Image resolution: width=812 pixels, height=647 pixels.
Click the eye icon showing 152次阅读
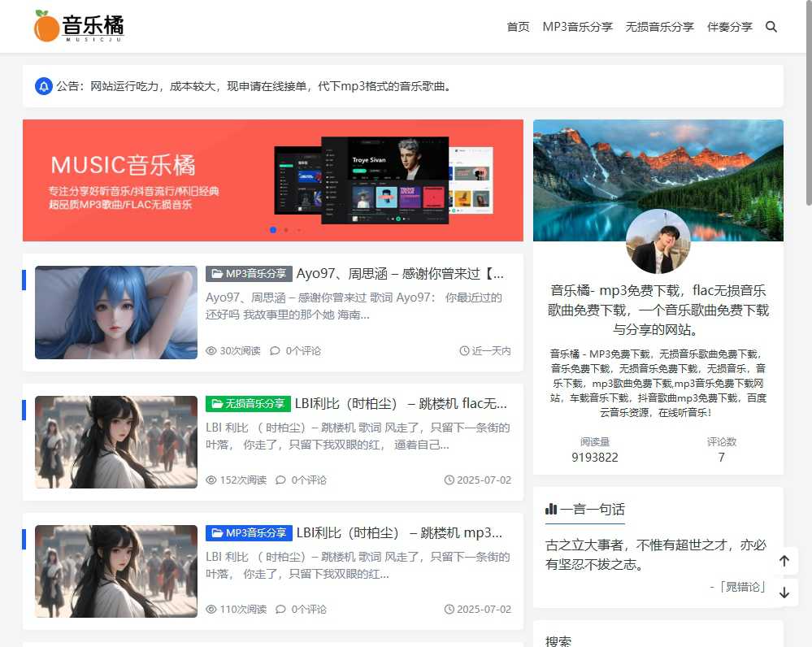[x=212, y=480]
